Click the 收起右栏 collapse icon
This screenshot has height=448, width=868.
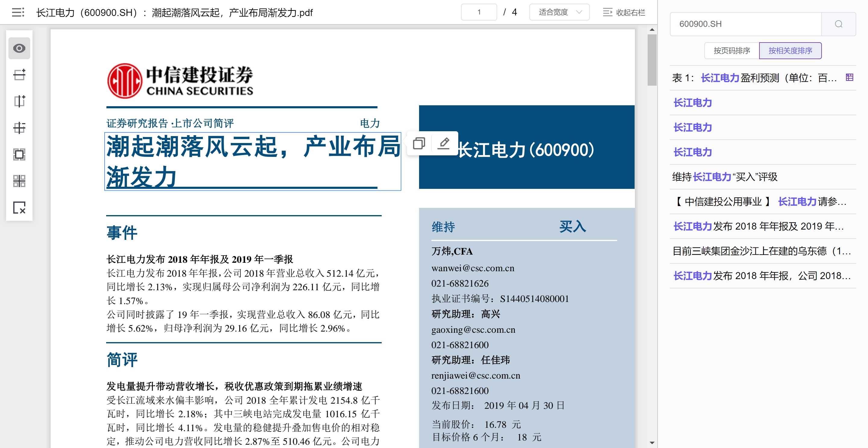tap(607, 12)
